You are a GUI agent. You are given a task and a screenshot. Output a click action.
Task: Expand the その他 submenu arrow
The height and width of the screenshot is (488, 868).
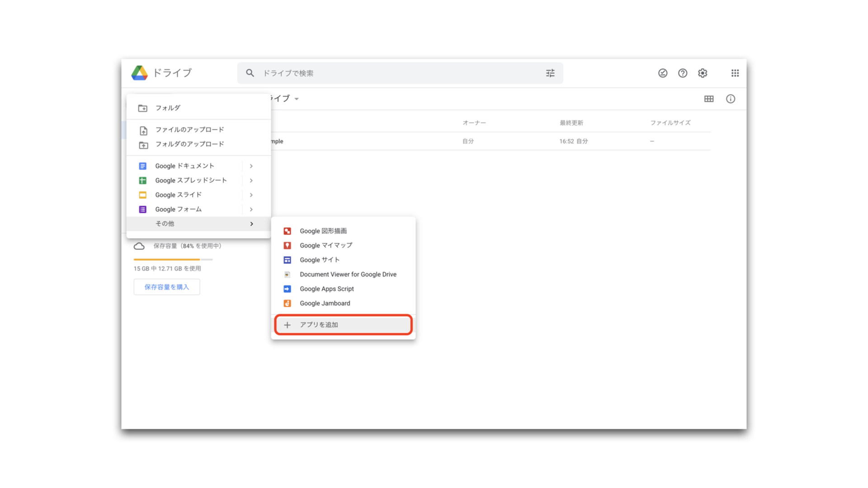click(x=251, y=224)
